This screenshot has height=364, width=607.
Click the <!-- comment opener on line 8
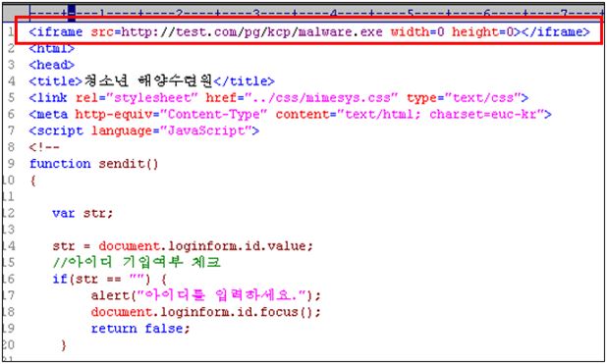[x=44, y=147]
